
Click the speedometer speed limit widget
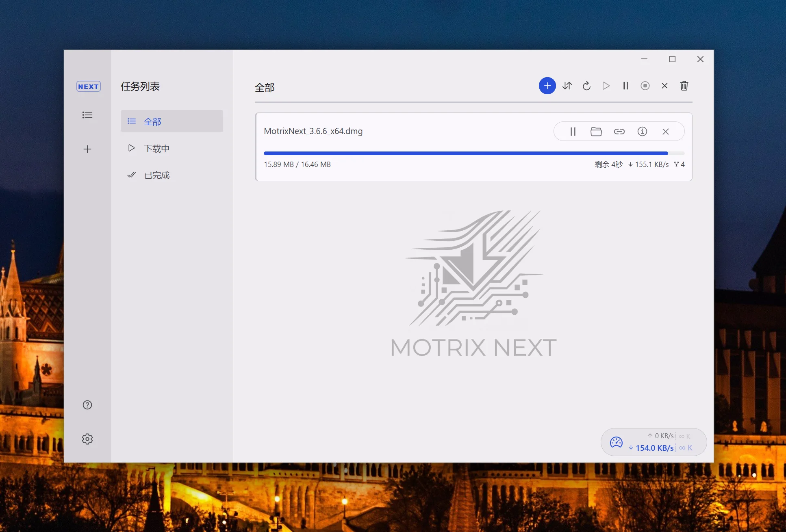pos(616,442)
